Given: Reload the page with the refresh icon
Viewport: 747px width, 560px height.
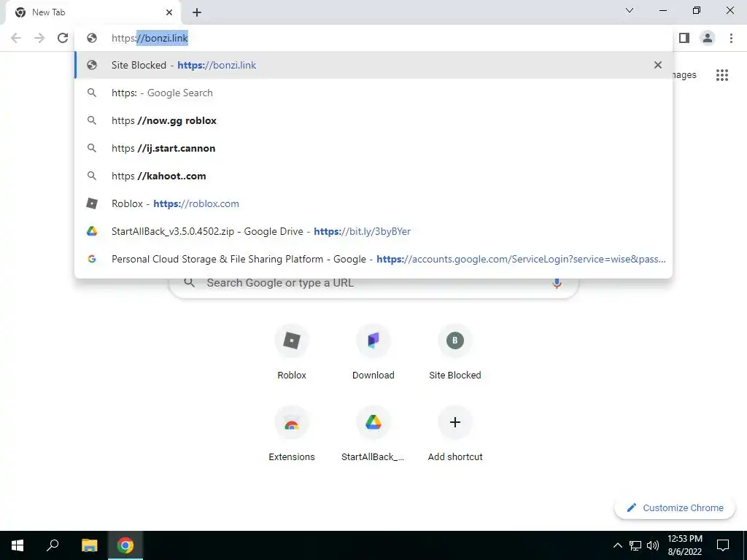Looking at the screenshot, I should click(63, 38).
